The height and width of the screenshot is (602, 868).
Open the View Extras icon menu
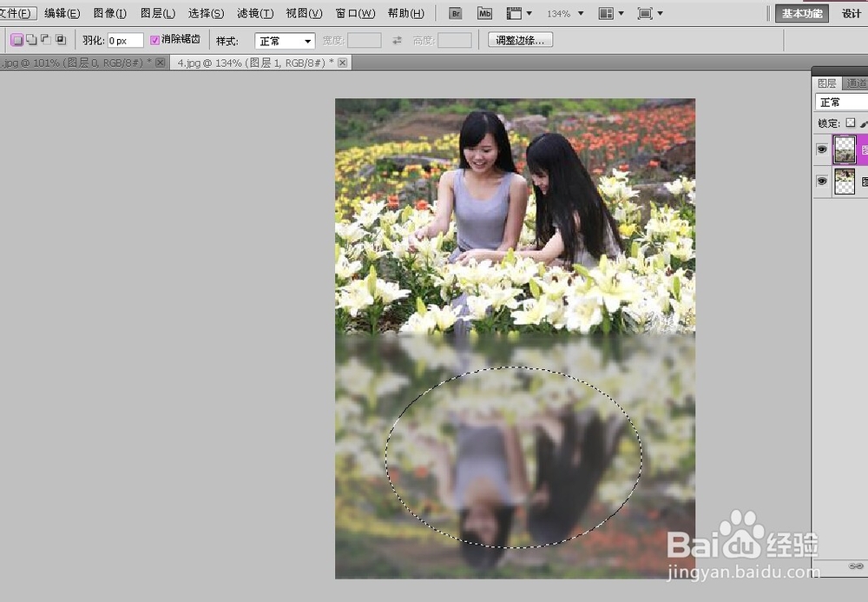[514, 13]
